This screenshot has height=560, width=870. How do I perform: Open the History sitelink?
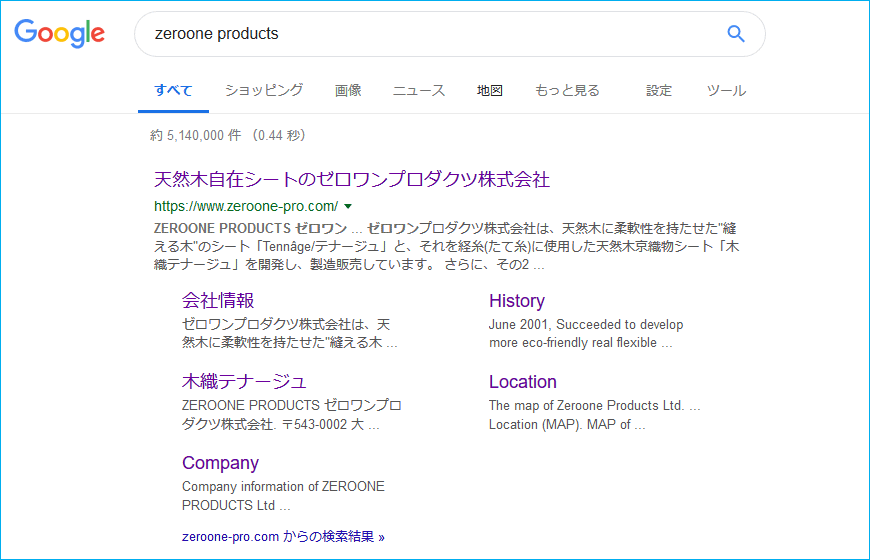[x=517, y=300]
